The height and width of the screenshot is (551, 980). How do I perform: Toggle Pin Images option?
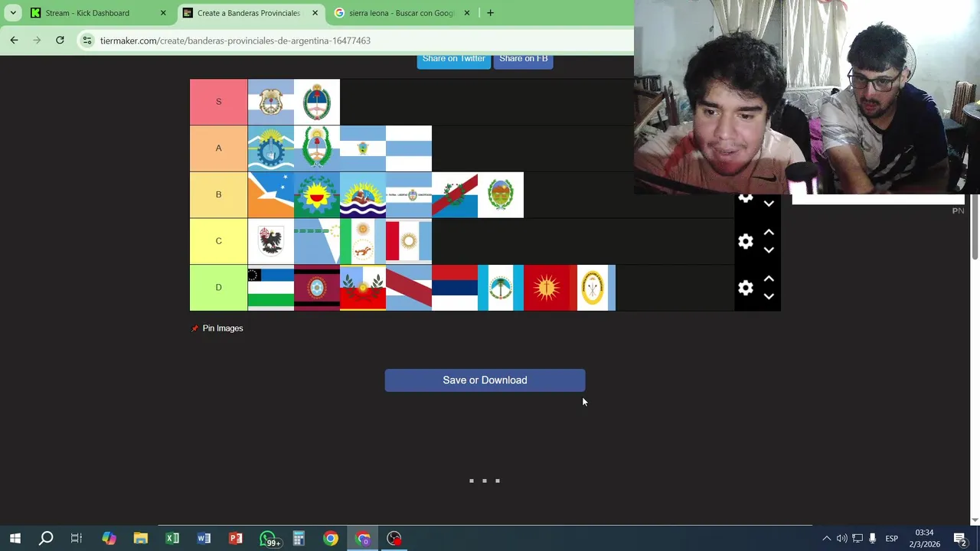coord(217,328)
